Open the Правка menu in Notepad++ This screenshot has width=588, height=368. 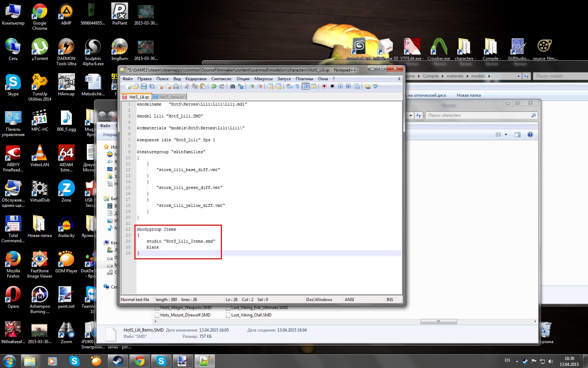coord(144,79)
